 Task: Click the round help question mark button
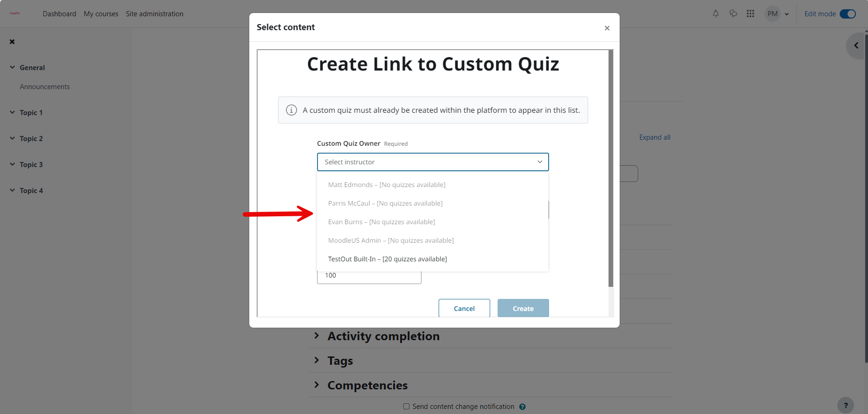(x=845, y=405)
